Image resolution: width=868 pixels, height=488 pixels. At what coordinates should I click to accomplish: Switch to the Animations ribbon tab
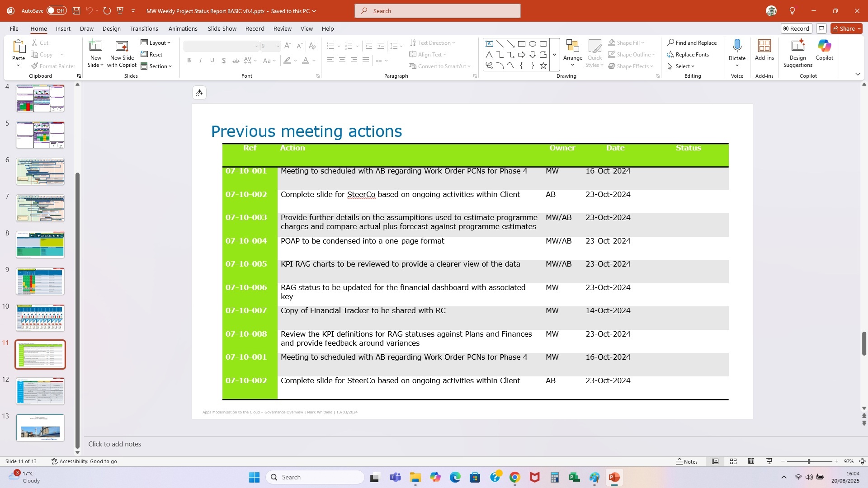pos(183,28)
